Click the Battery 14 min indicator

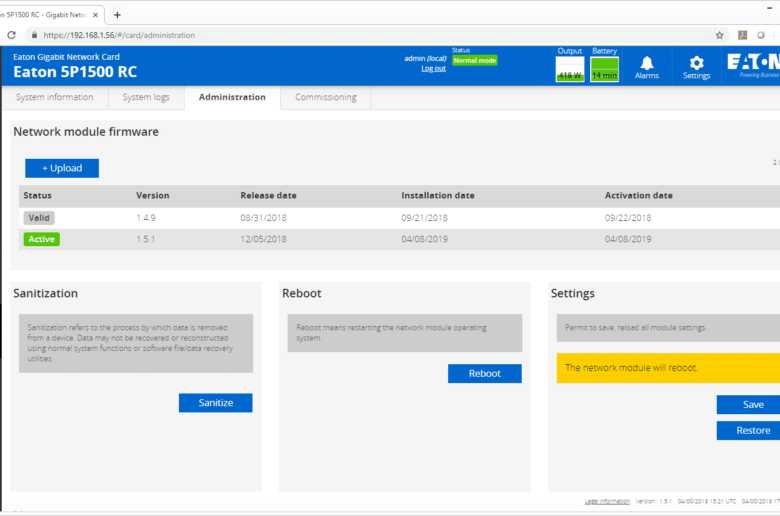[x=604, y=69]
